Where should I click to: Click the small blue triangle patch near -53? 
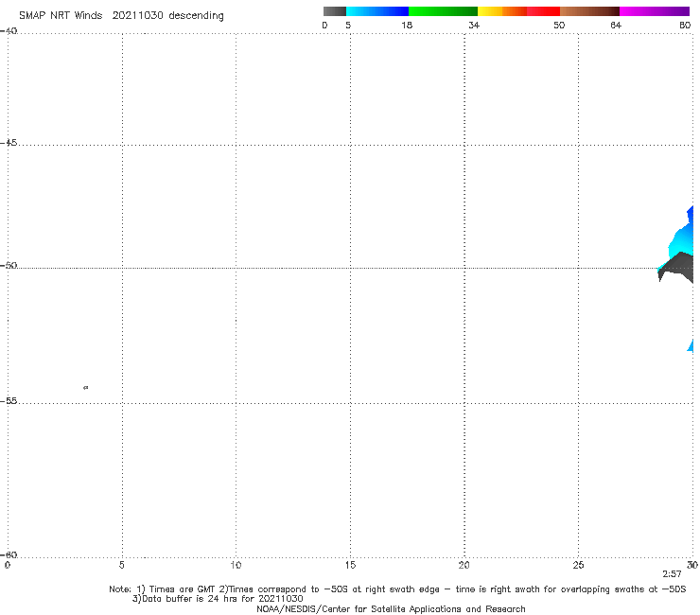pos(691,345)
